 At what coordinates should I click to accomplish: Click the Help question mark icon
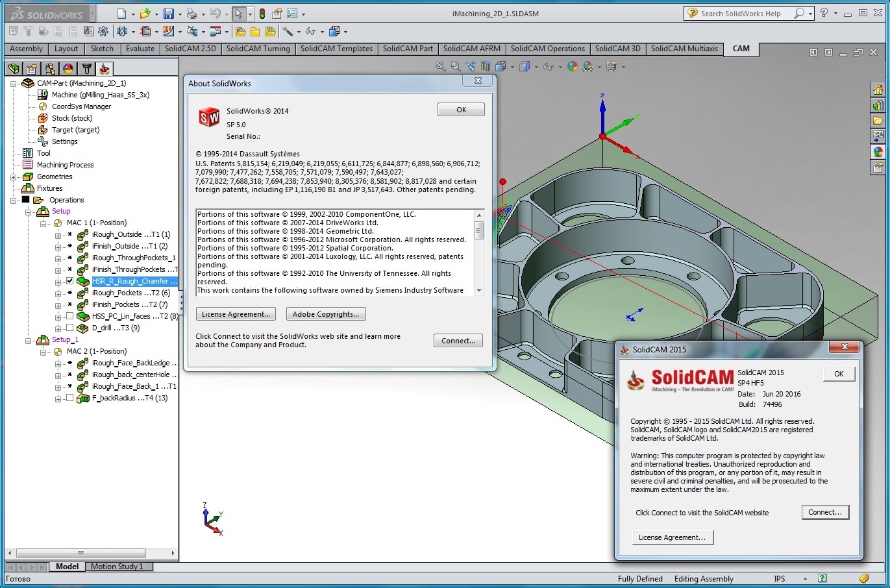click(824, 13)
